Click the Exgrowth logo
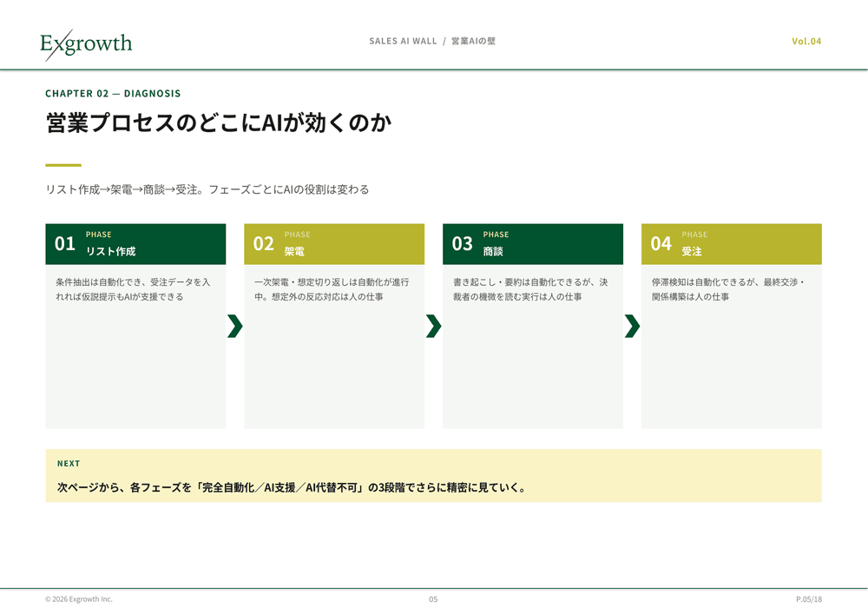The height and width of the screenshot is (615, 868). coord(86,44)
